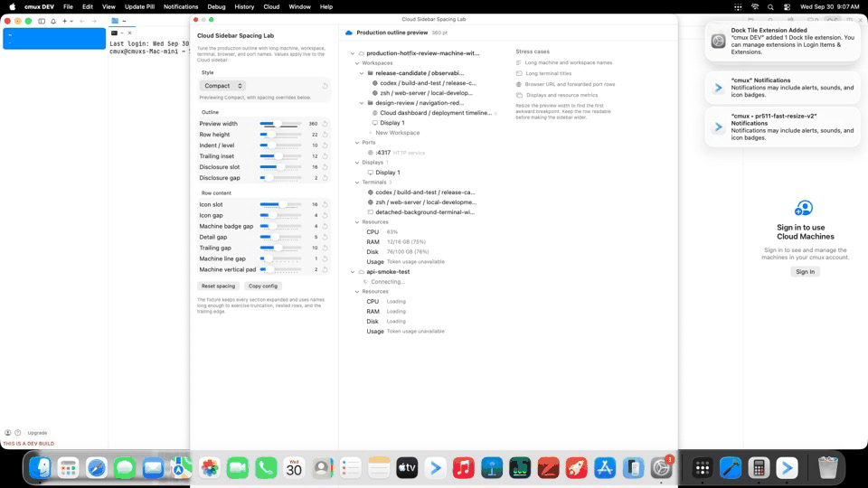Open the Cloud menu

point(271,7)
